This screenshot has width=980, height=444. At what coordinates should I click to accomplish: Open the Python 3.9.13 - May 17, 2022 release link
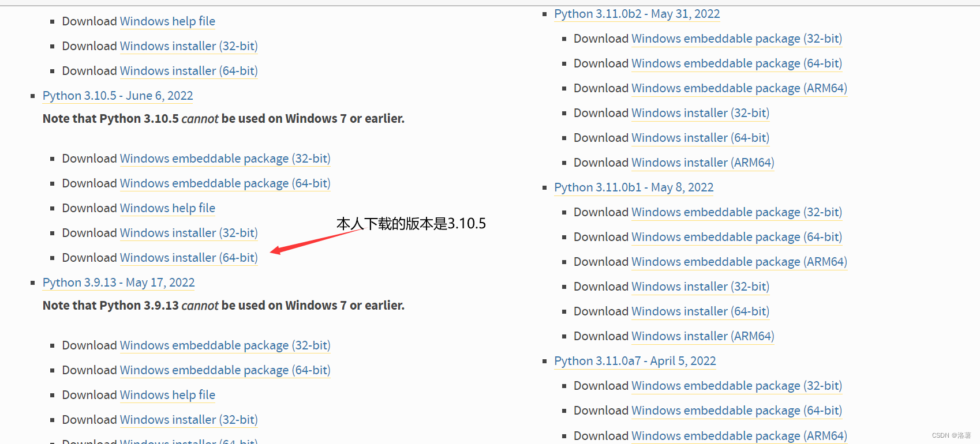[x=118, y=283]
